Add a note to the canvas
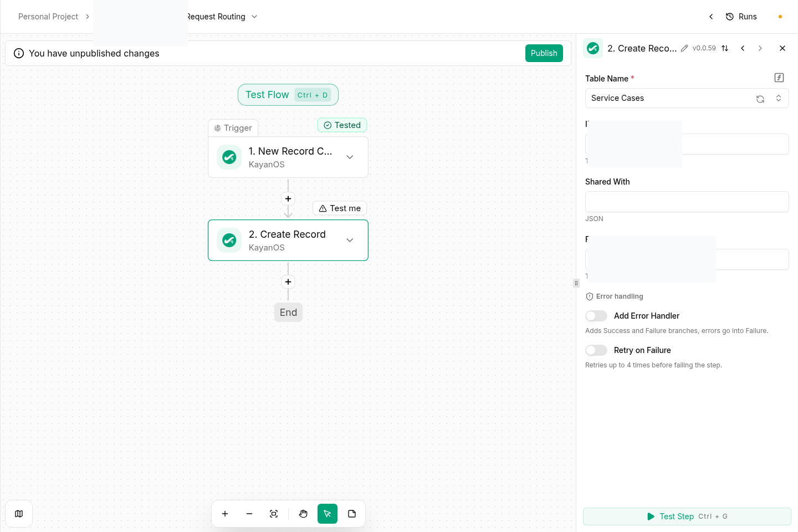Image resolution: width=798 pixels, height=532 pixels. point(352,514)
